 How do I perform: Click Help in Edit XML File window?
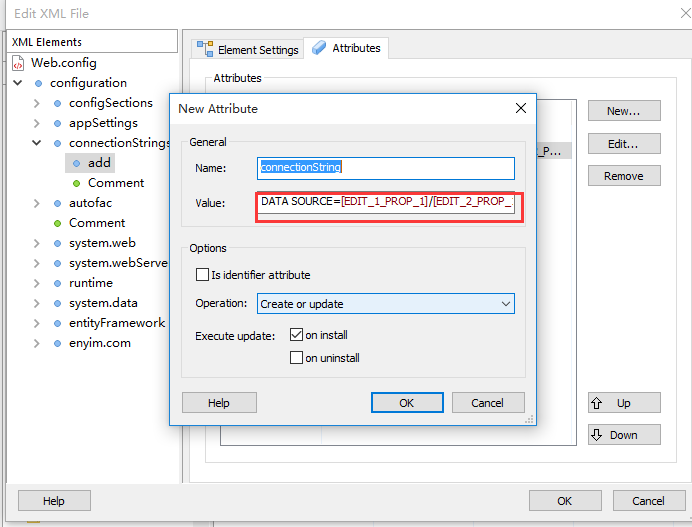[x=54, y=501]
